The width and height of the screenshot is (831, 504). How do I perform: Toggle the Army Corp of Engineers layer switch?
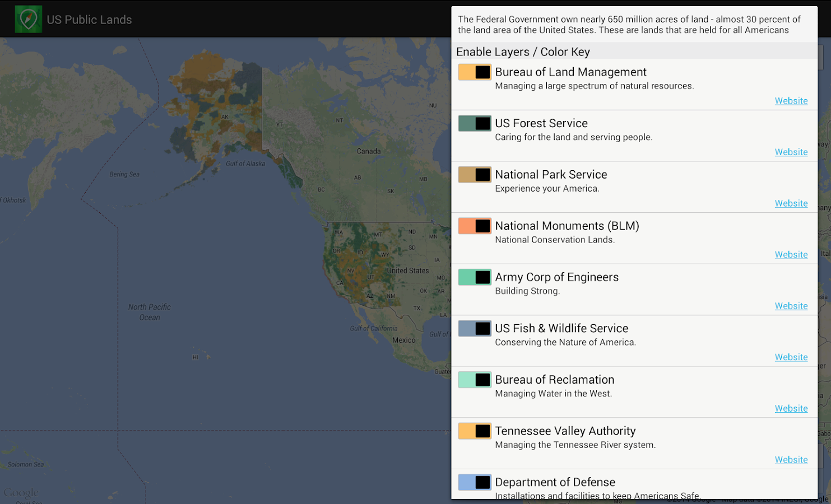475,277
